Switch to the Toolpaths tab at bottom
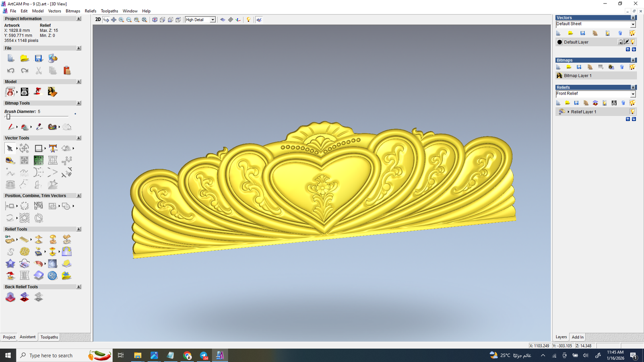The image size is (644, 362). [49, 337]
